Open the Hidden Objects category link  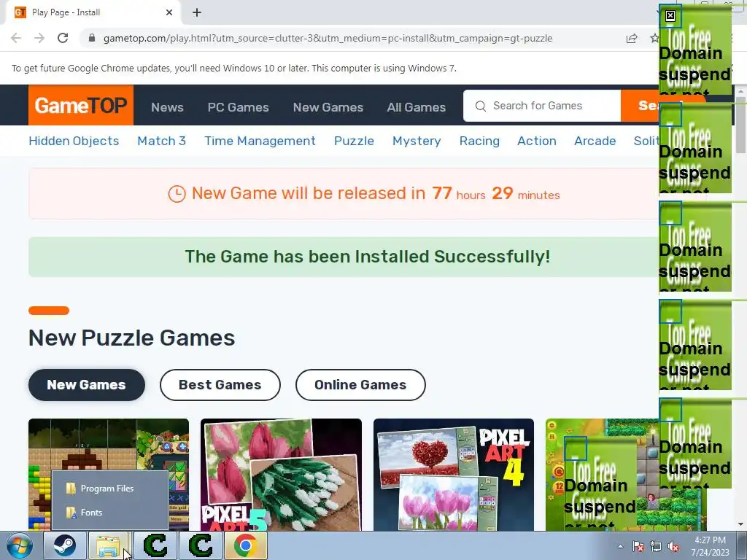[74, 141]
